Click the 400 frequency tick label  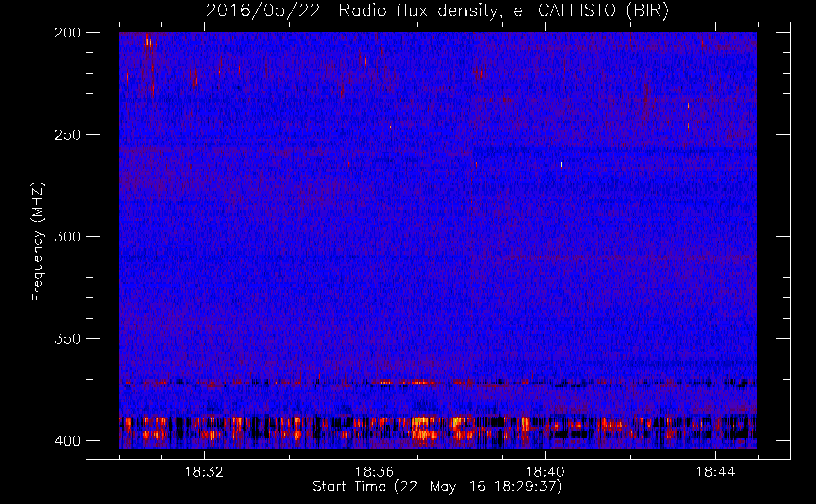coord(68,441)
